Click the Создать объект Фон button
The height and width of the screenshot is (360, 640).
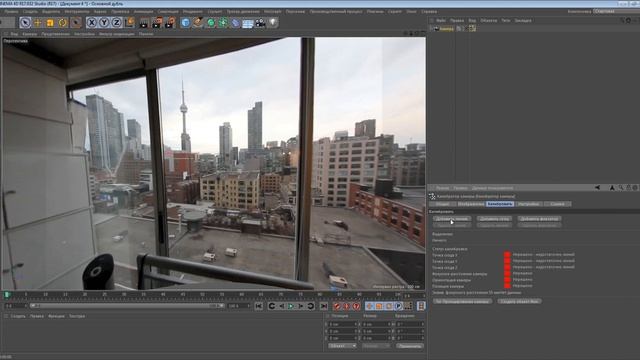(520, 301)
